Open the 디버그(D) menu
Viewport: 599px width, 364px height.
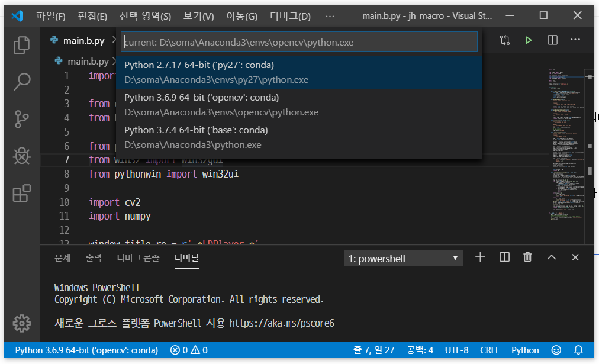click(x=291, y=16)
